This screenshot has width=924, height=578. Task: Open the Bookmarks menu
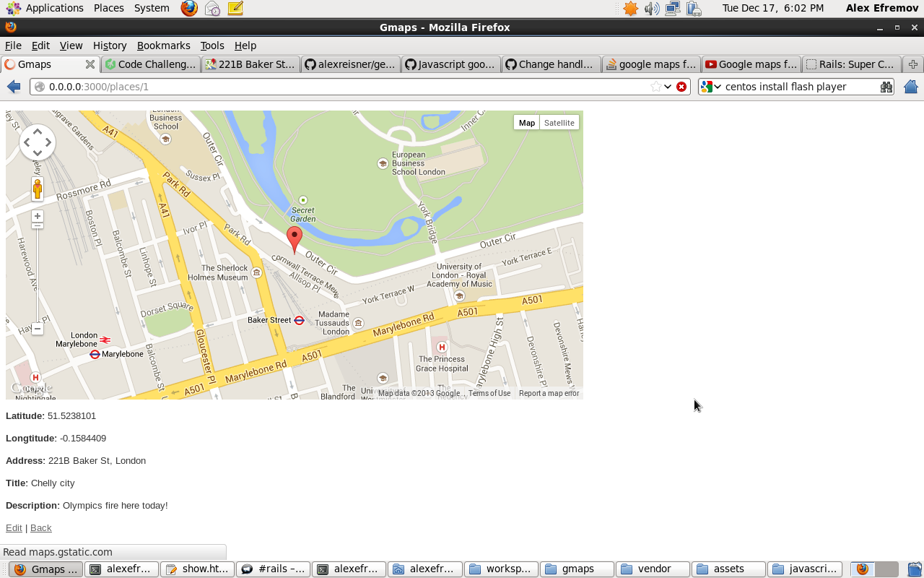(164, 46)
